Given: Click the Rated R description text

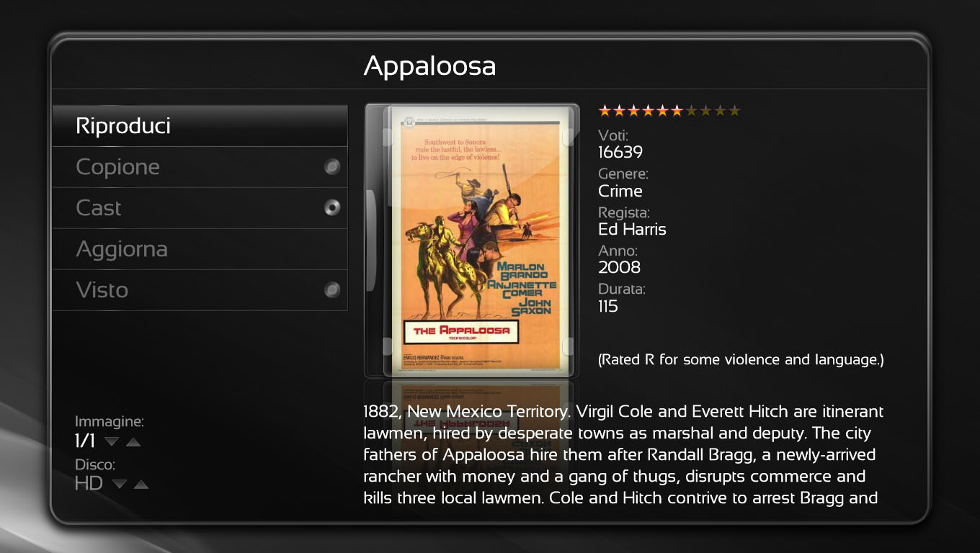Looking at the screenshot, I should [741, 359].
